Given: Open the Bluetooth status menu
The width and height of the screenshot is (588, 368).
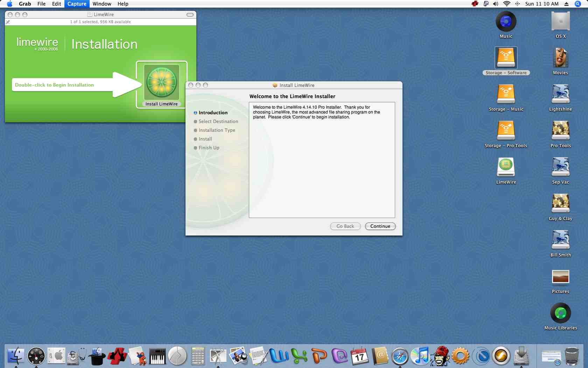Looking at the screenshot, I should 517,4.
